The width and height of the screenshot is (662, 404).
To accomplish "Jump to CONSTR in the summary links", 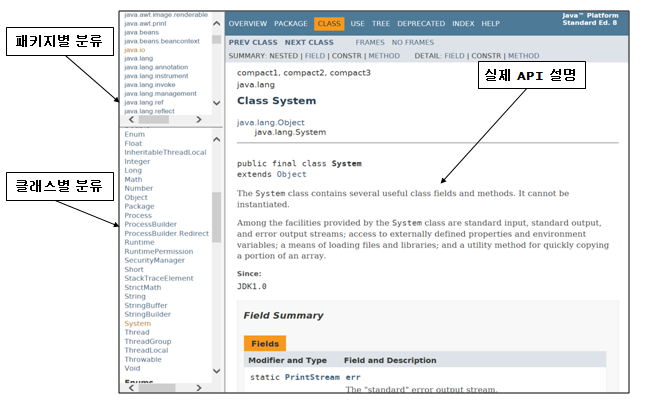I will tap(347, 56).
